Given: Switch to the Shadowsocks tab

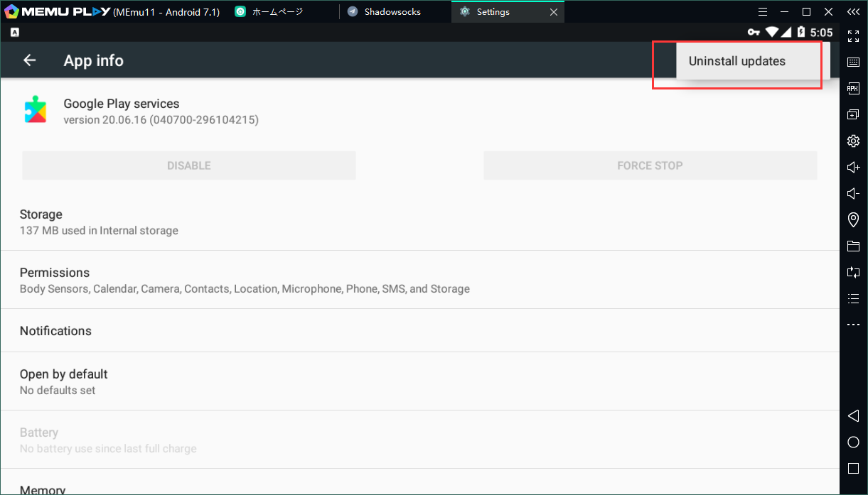Looking at the screenshot, I should [392, 12].
